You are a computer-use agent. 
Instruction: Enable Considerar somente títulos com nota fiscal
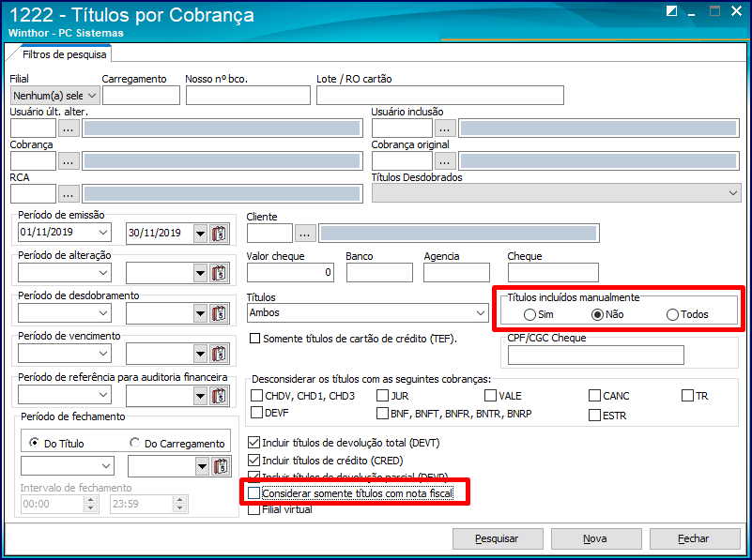click(253, 493)
